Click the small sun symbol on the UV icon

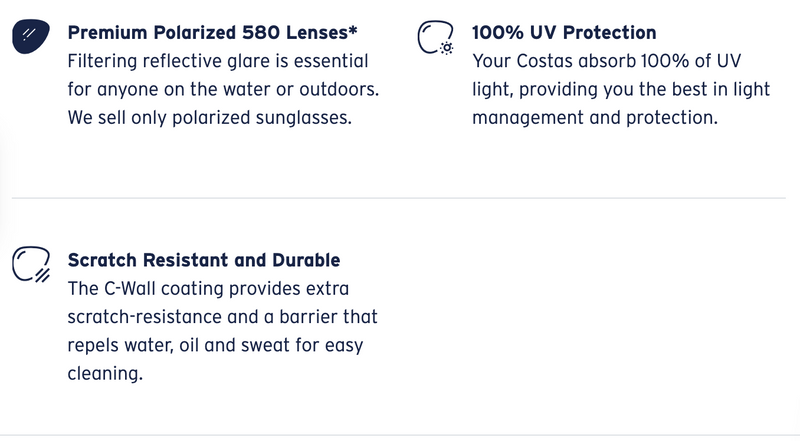point(447,48)
